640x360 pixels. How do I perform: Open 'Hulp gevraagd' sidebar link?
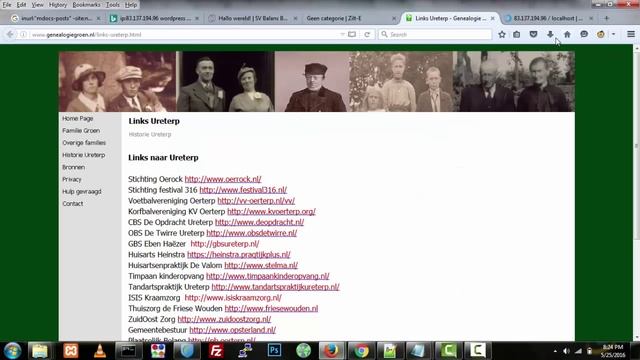[x=82, y=191]
